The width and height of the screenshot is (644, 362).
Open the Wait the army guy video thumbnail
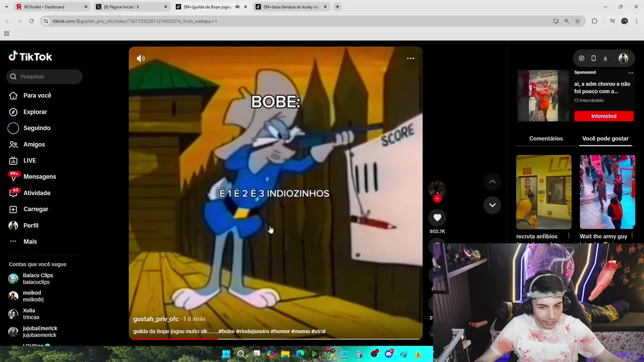pos(607,192)
